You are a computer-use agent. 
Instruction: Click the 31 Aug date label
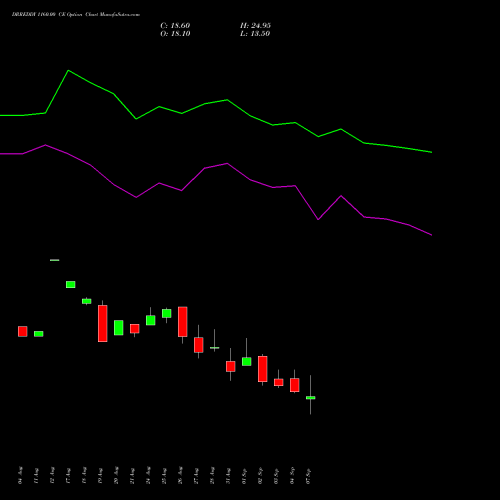[x=228, y=476]
